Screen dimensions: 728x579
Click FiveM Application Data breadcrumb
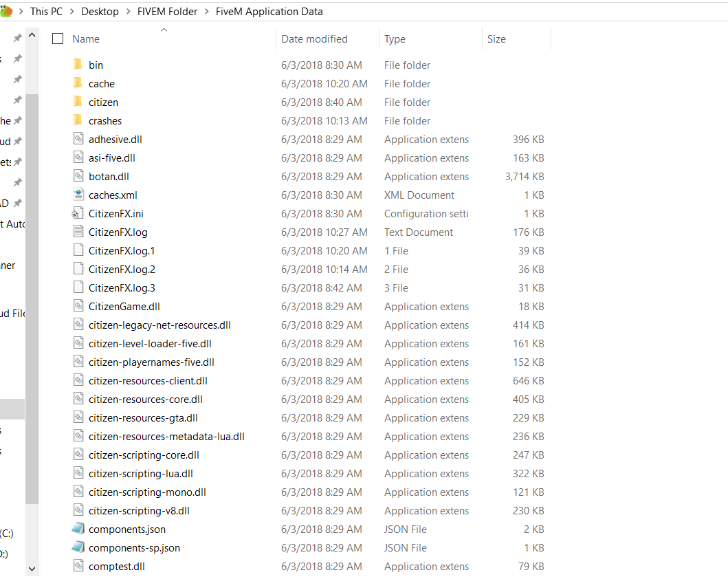[269, 12]
